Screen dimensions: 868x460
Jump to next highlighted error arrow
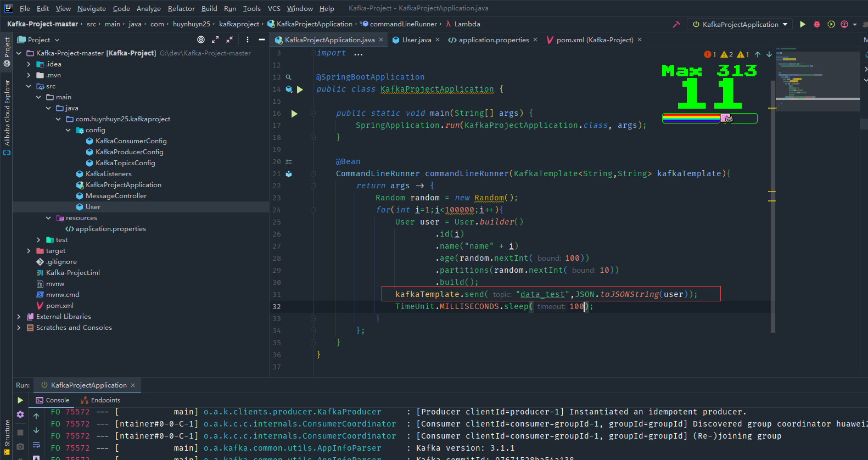(769, 54)
